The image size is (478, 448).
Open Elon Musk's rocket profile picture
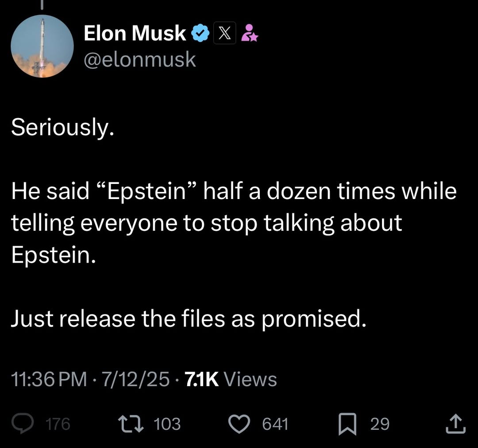coord(42,46)
